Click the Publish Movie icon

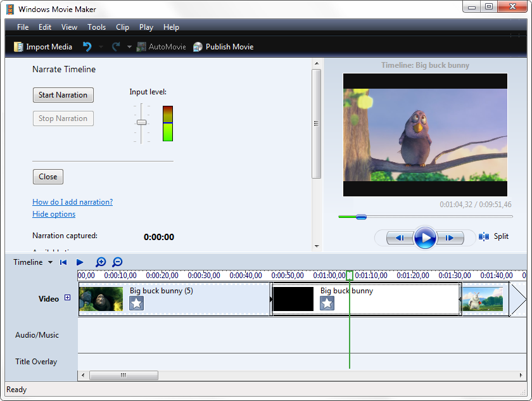pyautogui.click(x=198, y=47)
